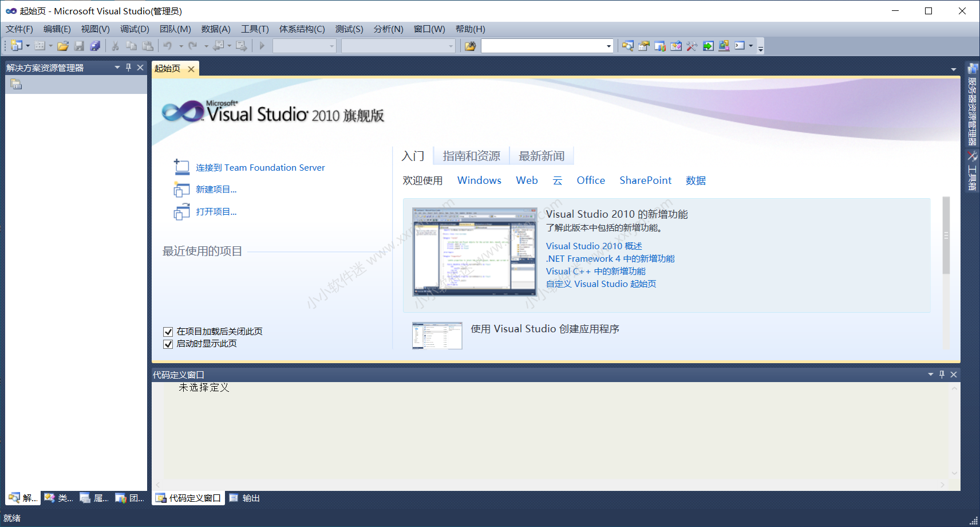Open the solution configurations combo box
Screen dimensions: 980x527
(x=304, y=46)
